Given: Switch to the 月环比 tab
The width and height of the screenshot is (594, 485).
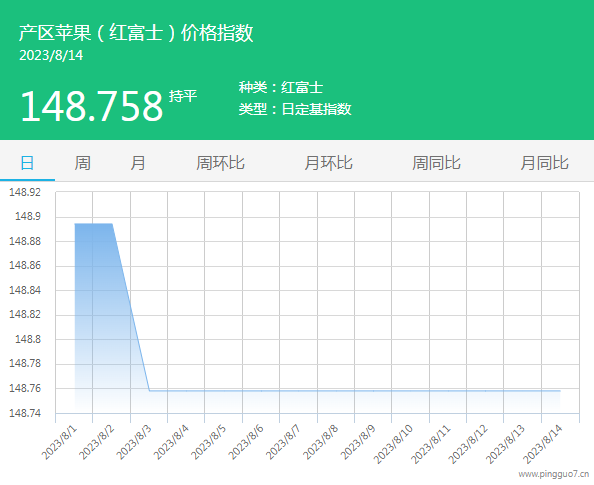Looking at the screenshot, I should pyautogui.click(x=328, y=163).
